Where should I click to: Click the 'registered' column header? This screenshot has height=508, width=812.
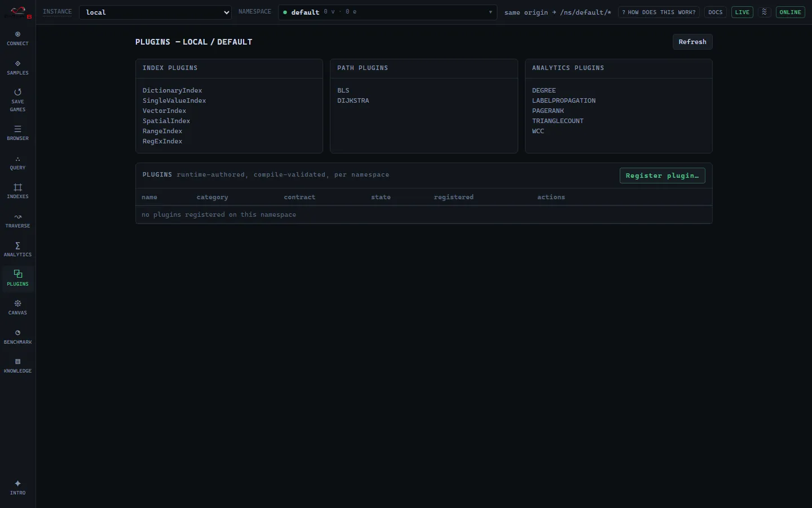point(453,197)
